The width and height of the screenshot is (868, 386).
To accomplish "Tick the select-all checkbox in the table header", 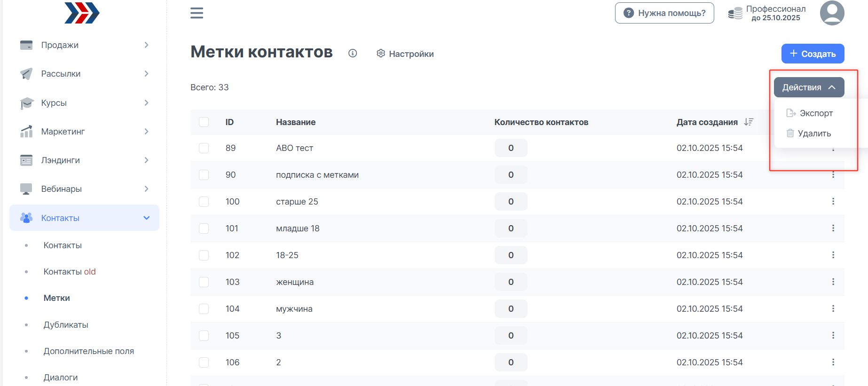I will (x=204, y=122).
